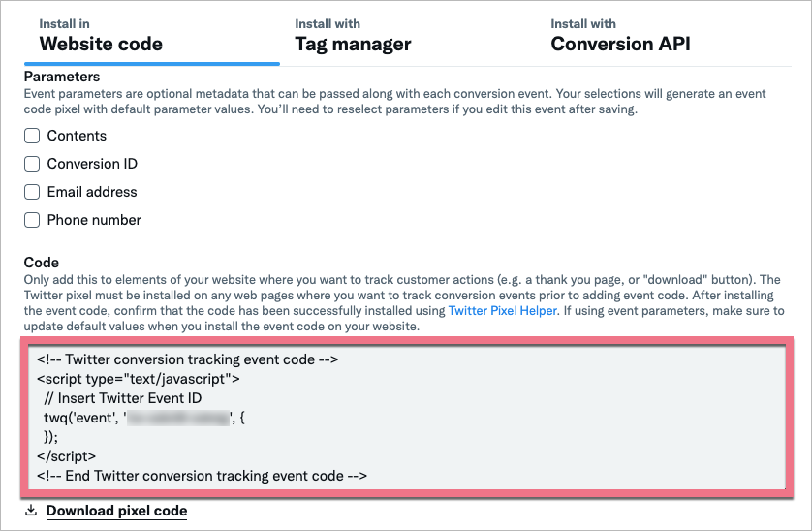The height and width of the screenshot is (531, 812).
Task: Switch to the Website code tab
Action: (x=101, y=35)
